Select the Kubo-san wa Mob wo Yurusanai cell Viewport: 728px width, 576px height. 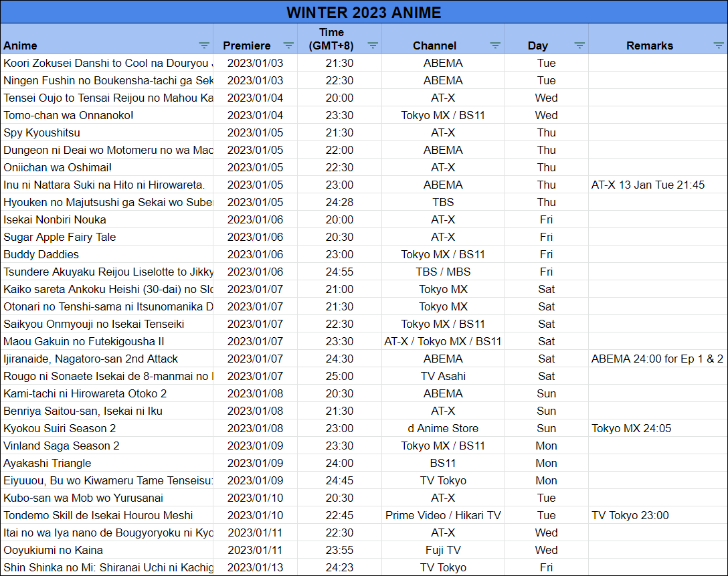click(x=107, y=498)
